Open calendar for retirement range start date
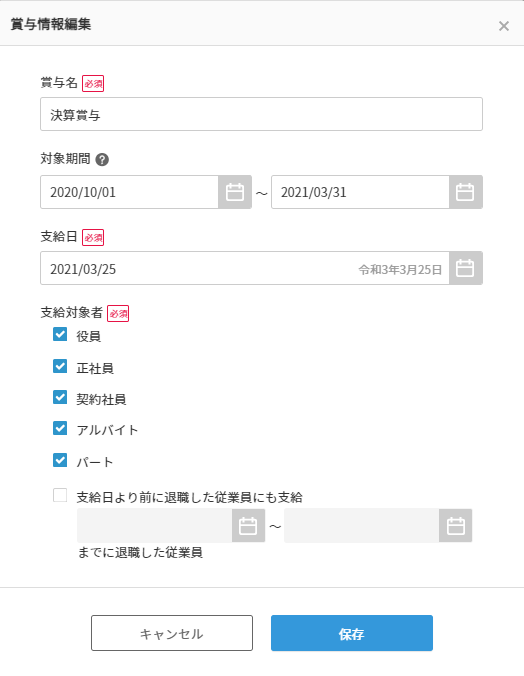Image resolution: width=524 pixels, height=676 pixels. click(248, 526)
